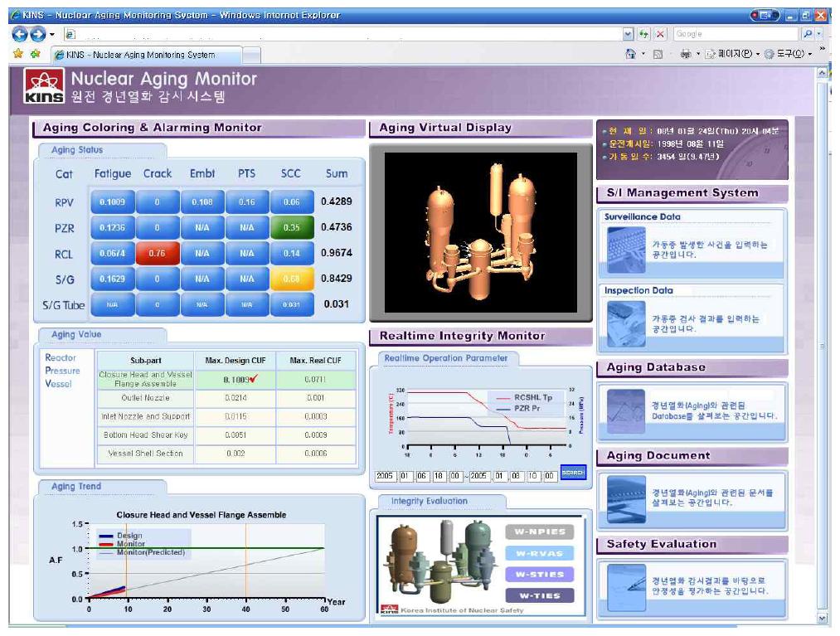Click the Home icon in the browser toolbar
The width and height of the screenshot is (840, 636).
(630, 55)
